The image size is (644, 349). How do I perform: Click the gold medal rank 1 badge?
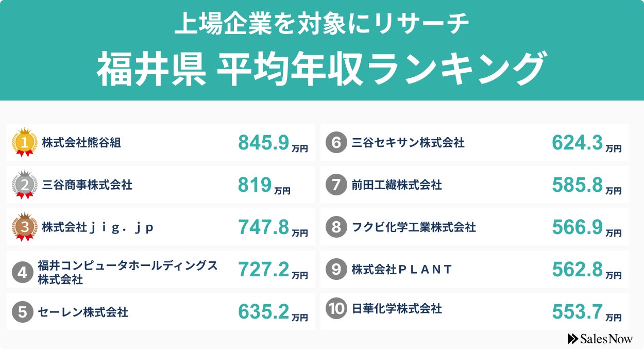[25, 142]
